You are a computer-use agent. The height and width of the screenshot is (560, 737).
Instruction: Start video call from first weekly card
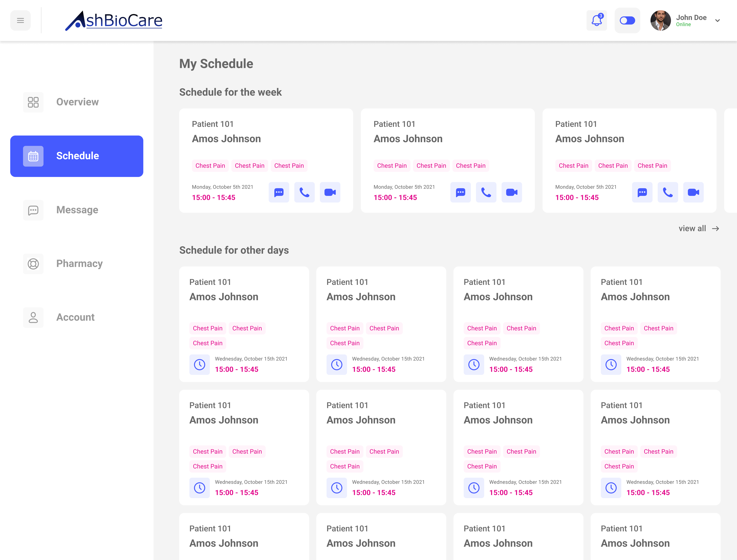tap(330, 192)
